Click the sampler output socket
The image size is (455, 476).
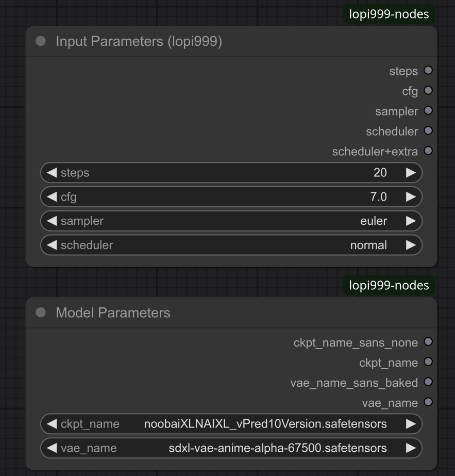tap(428, 111)
